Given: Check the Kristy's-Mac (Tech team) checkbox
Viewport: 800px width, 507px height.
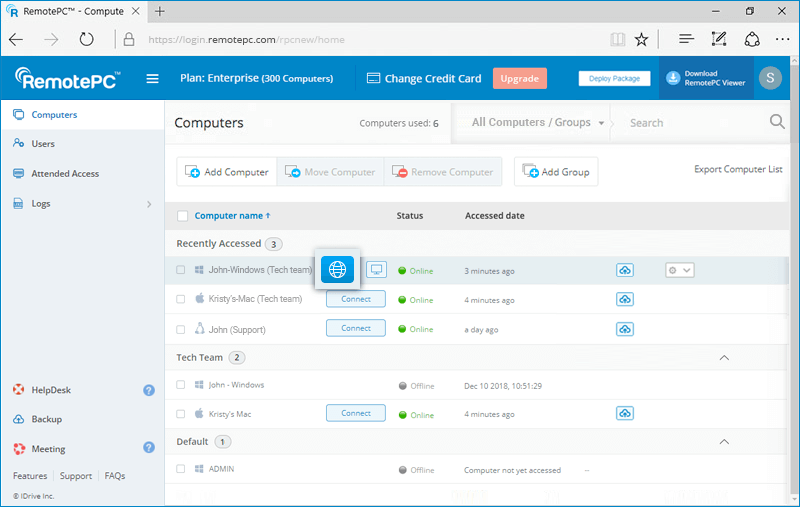Looking at the screenshot, I should pos(181,299).
